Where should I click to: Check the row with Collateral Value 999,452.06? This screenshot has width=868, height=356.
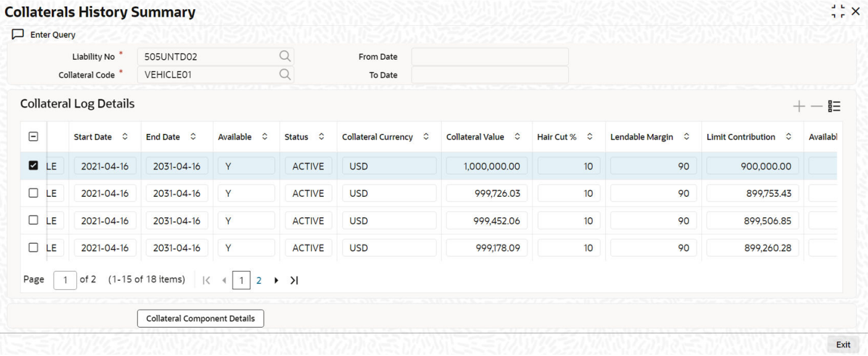pyautogui.click(x=33, y=220)
